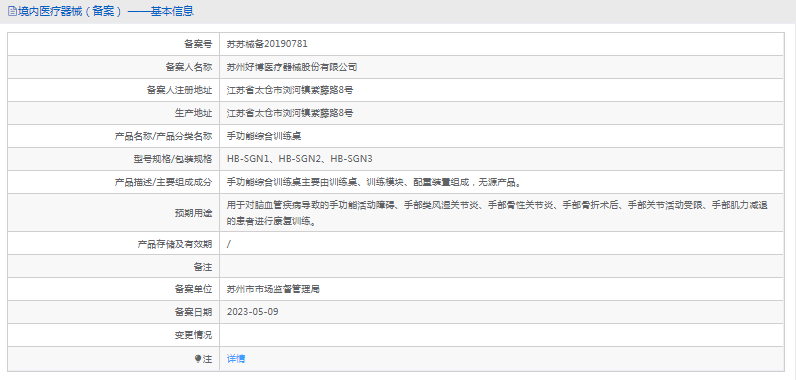This screenshot has height=380, width=796.
Task: Select the address value in the 备案人注册地址 row
Action: click(x=290, y=90)
